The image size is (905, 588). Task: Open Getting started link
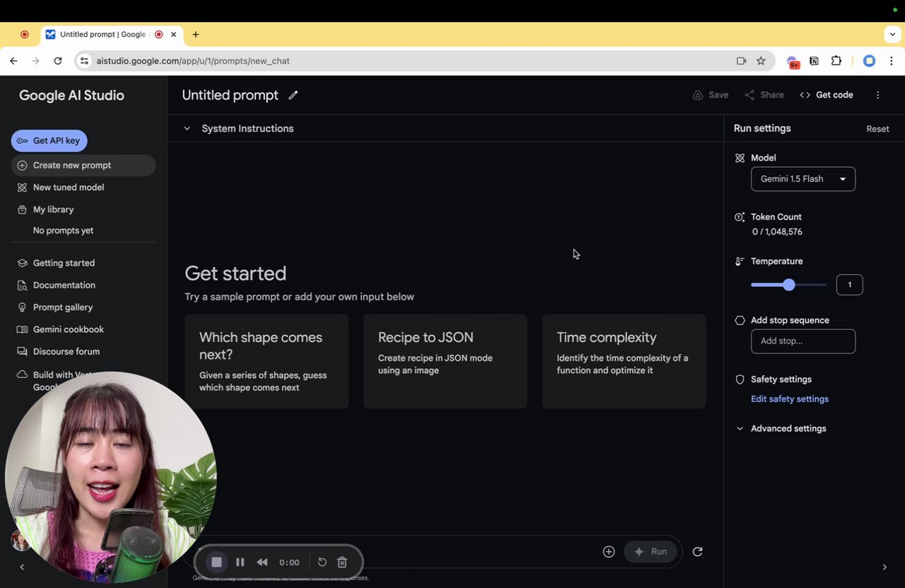coord(64,263)
